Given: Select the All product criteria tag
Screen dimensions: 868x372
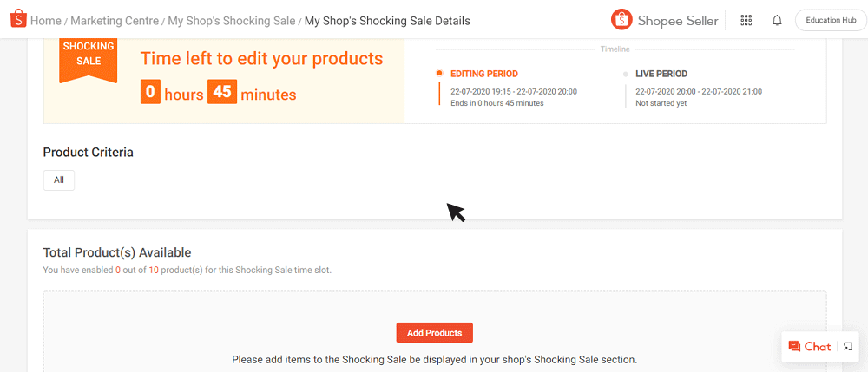Looking at the screenshot, I should [59, 180].
